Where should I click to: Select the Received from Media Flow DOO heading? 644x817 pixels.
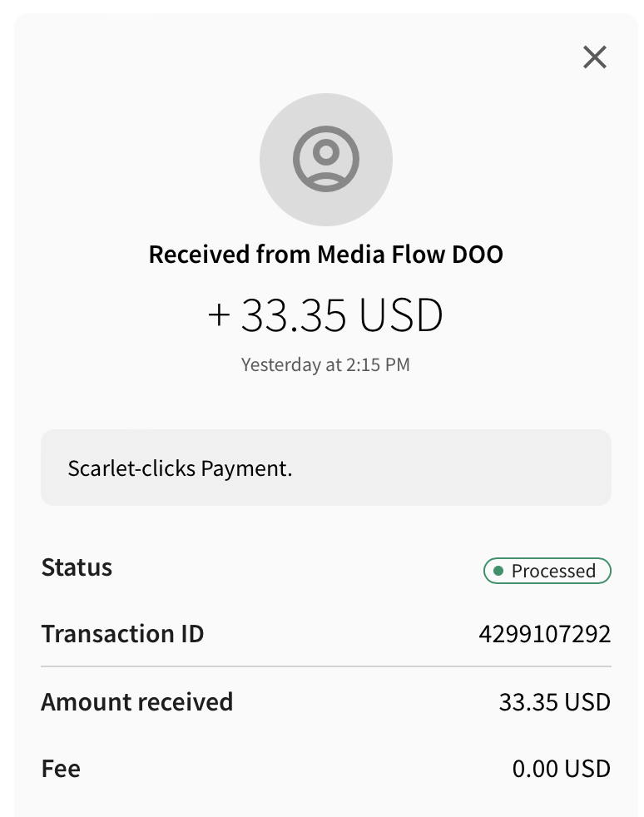click(325, 255)
